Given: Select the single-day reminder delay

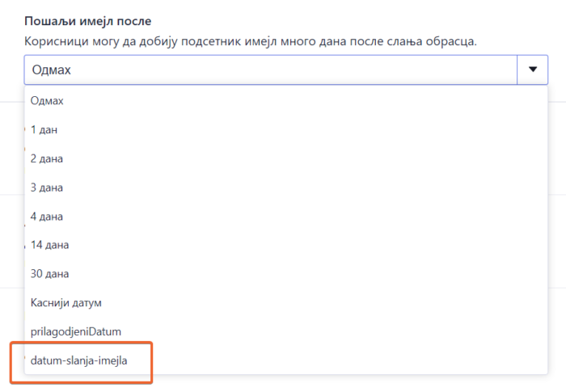Looking at the screenshot, I should [44, 129].
